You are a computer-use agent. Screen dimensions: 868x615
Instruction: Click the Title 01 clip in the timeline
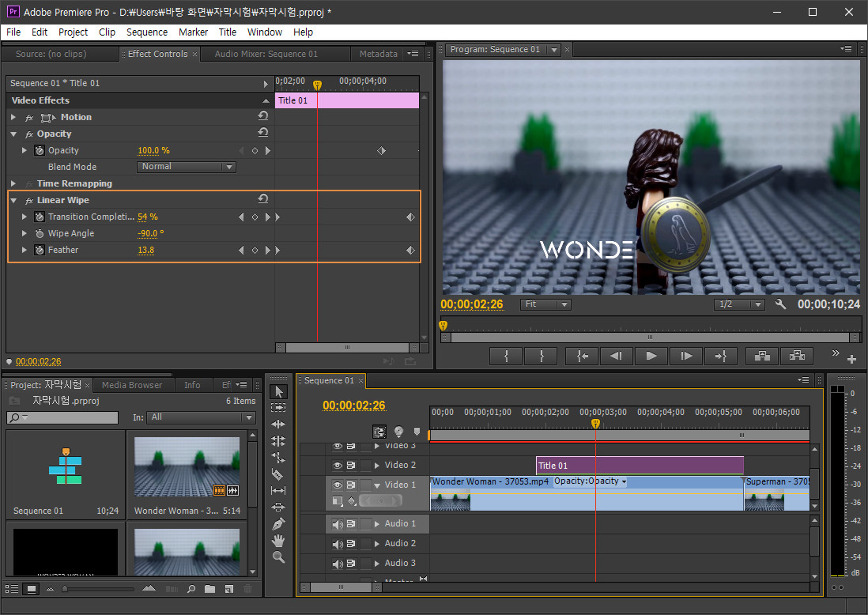pos(640,466)
